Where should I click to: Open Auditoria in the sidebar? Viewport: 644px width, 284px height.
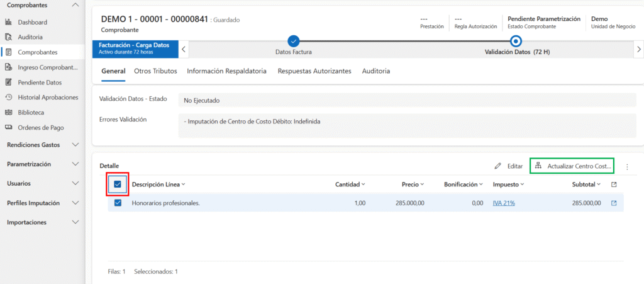click(x=30, y=37)
